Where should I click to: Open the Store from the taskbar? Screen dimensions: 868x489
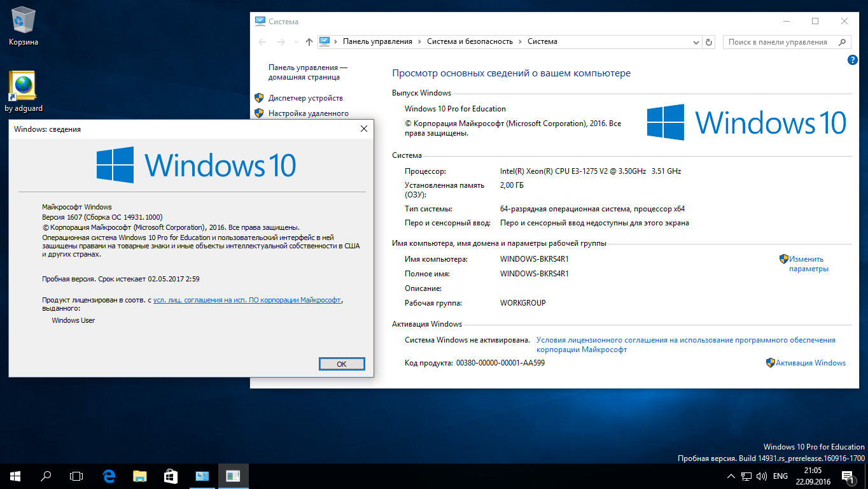click(171, 476)
